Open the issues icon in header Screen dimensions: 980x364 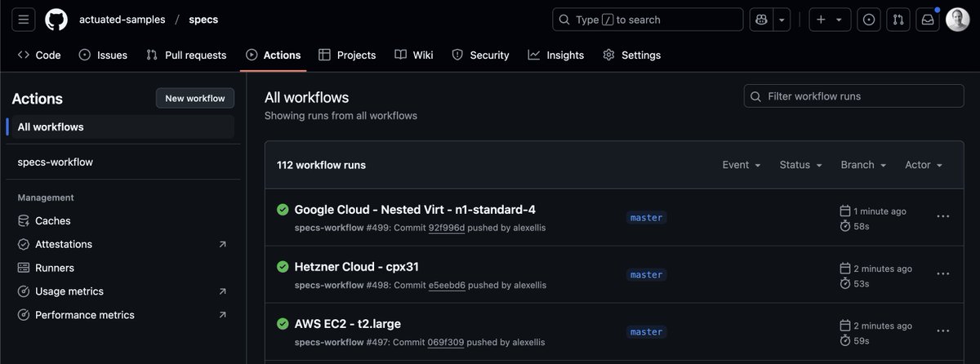click(869, 20)
